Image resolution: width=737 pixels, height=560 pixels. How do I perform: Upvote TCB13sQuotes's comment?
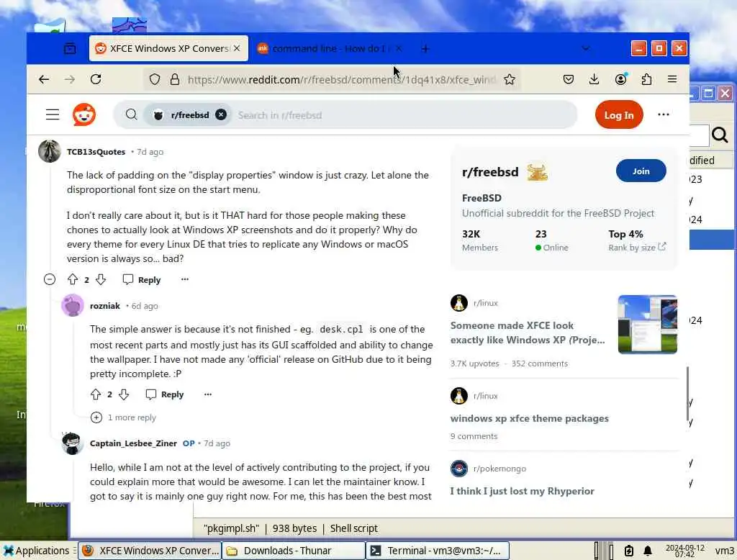coord(73,280)
